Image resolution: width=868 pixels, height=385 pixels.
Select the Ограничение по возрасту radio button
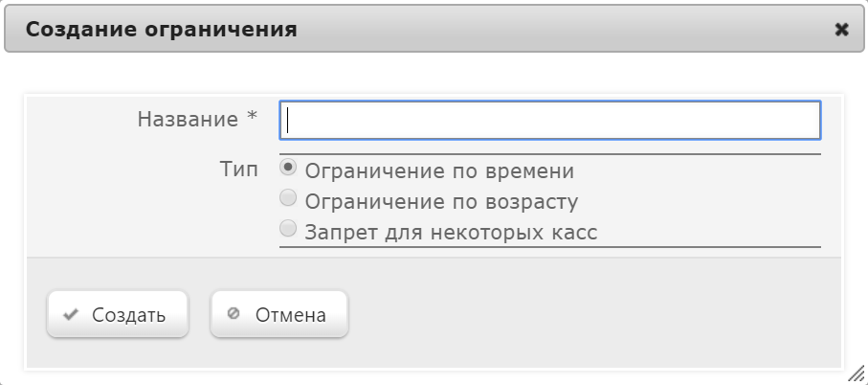pos(288,197)
